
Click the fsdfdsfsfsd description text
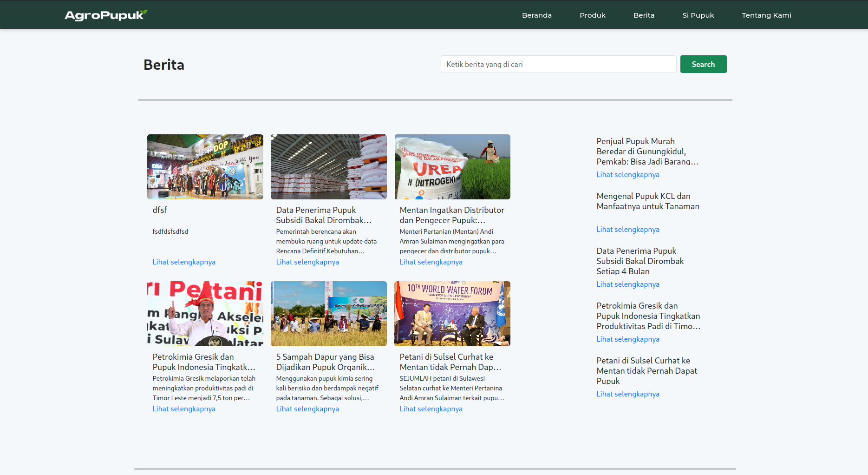pos(170,231)
